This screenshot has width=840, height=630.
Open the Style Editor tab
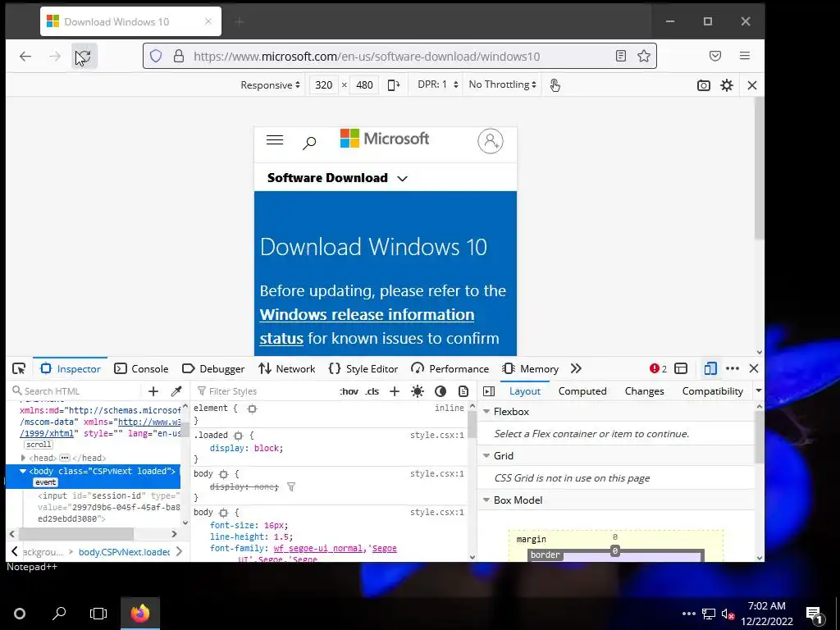363,368
